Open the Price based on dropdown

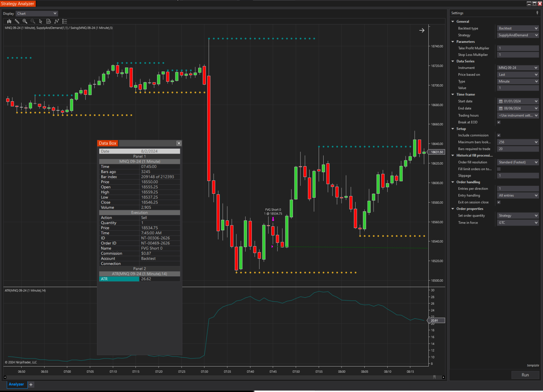pos(518,75)
